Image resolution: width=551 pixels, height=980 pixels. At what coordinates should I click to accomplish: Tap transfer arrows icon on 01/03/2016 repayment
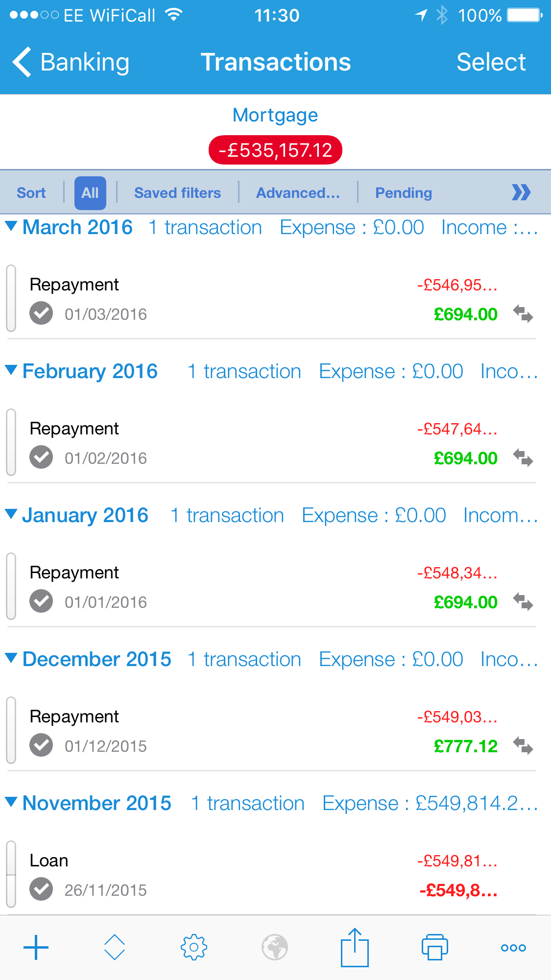click(523, 313)
